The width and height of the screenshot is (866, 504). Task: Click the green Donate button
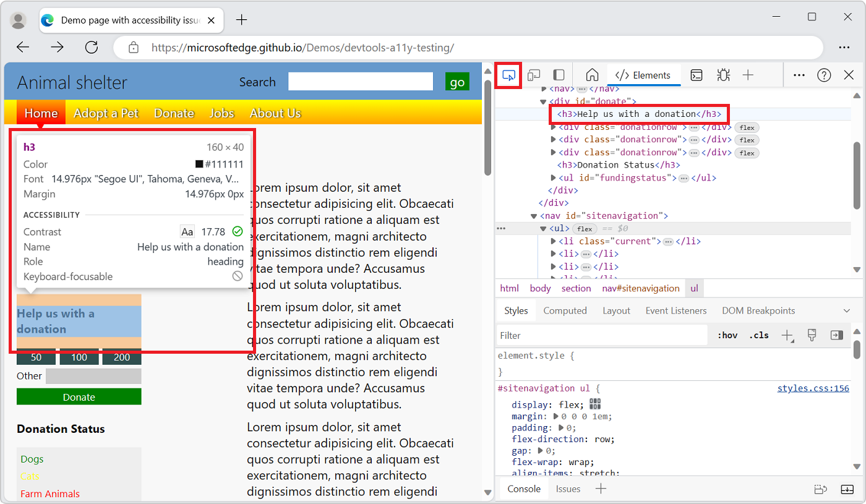click(x=79, y=397)
